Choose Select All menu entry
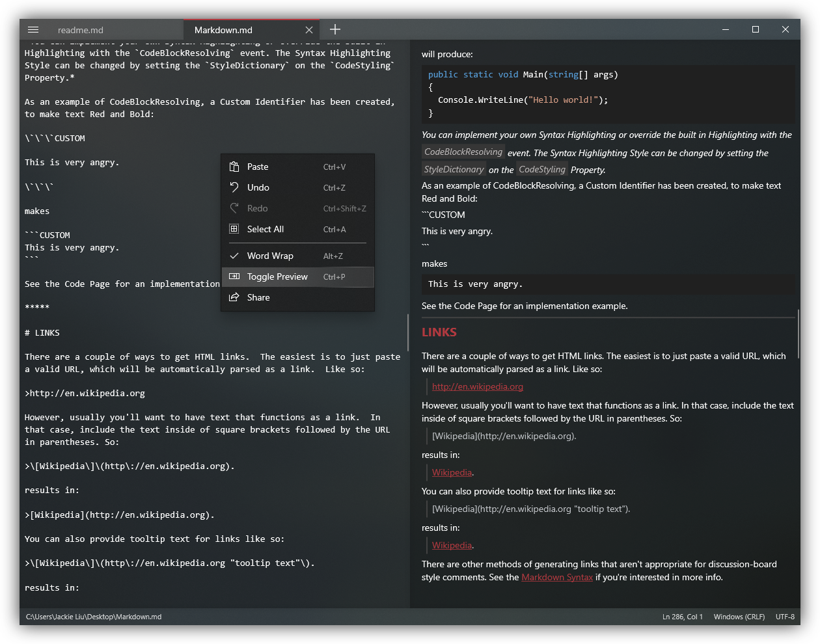Image resolution: width=820 pixels, height=644 pixels. pos(297,229)
